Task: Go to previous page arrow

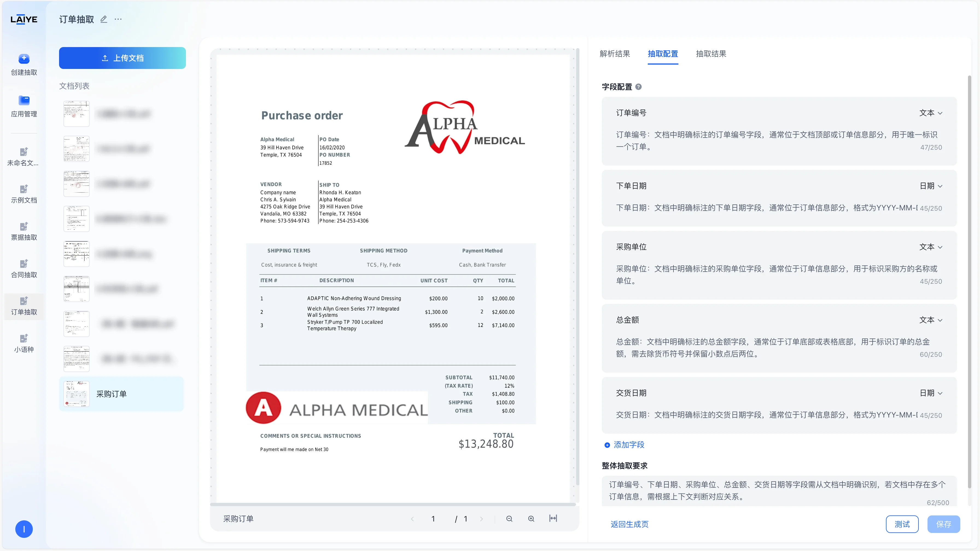Action: click(412, 519)
